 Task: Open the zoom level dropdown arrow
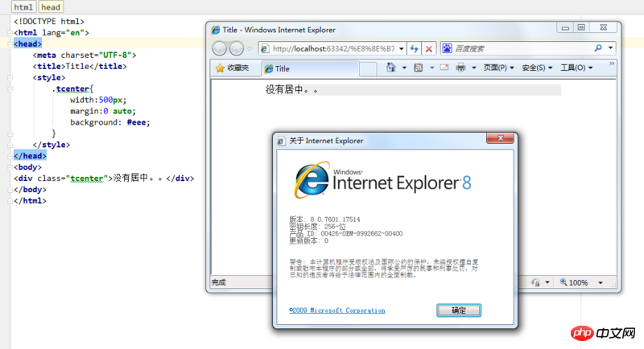[x=601, y=282]
